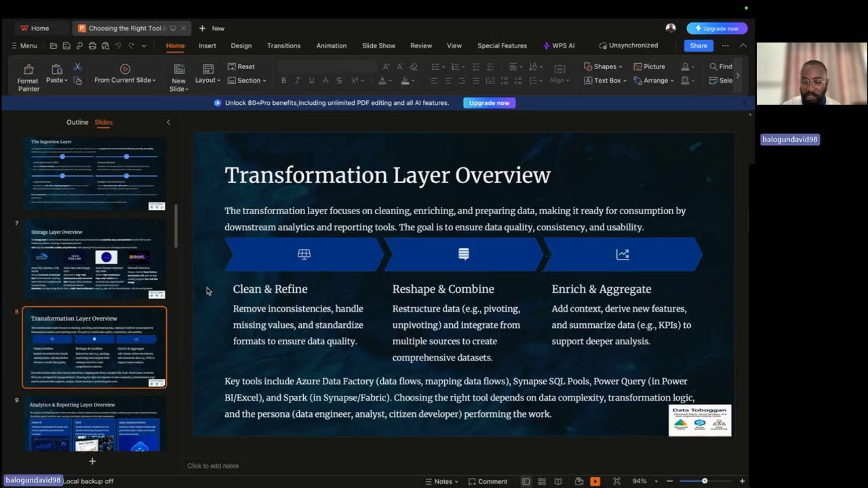Screen dimensions: 868x488
Task: Start slideshow with orange play button
Action: pyautogui.click(x=595, y=481)
